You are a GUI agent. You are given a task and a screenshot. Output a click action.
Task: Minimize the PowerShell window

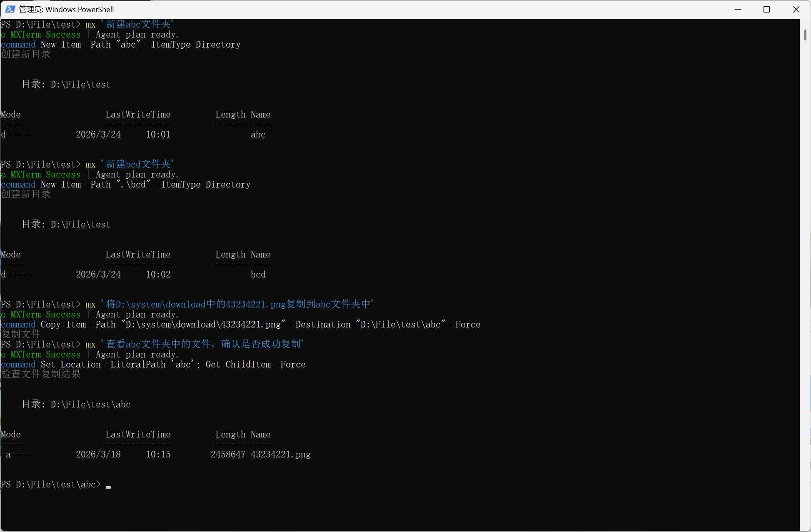738,9
